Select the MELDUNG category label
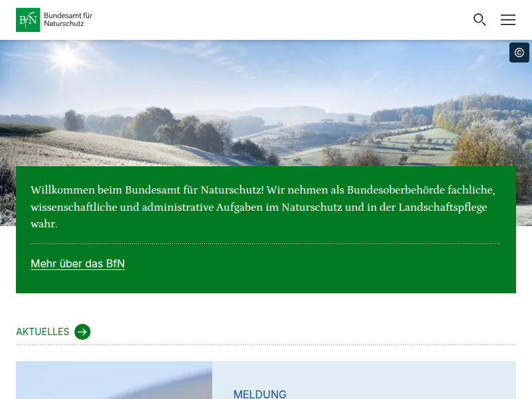 point(260,394)
